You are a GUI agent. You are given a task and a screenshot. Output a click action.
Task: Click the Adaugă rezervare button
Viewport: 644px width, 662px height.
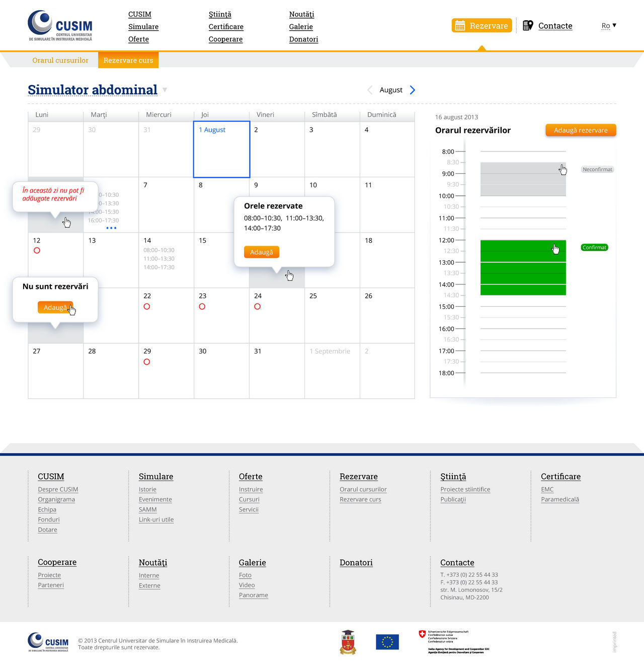pos(580,130)
